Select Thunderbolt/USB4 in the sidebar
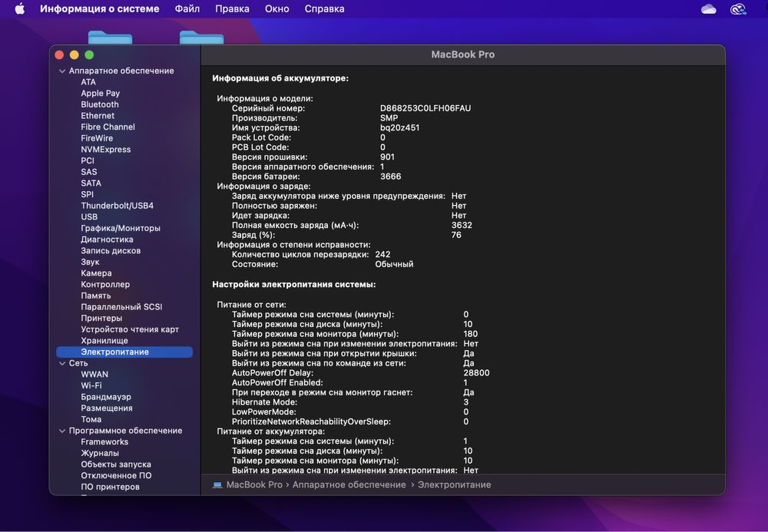The width and height of the screenshot is (768, 532). (117, 206)
